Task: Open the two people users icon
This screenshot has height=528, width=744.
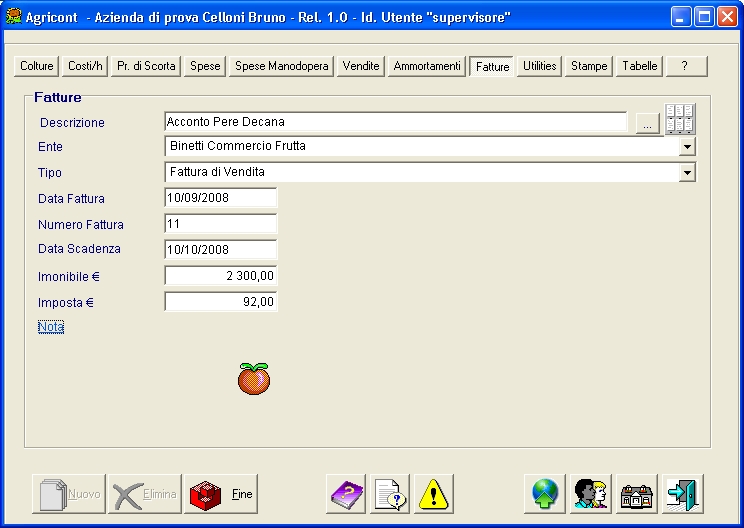Action: coord(590,494)
